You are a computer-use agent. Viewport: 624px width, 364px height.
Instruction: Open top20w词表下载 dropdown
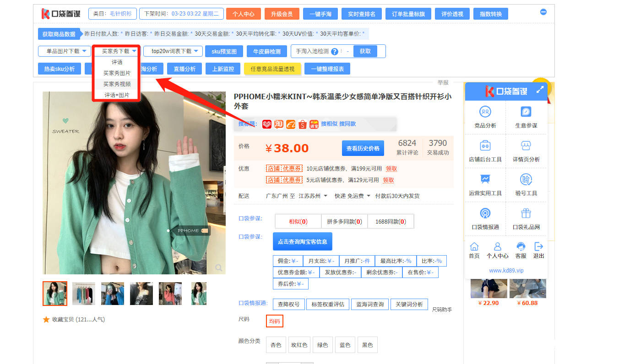click(173, 51)
